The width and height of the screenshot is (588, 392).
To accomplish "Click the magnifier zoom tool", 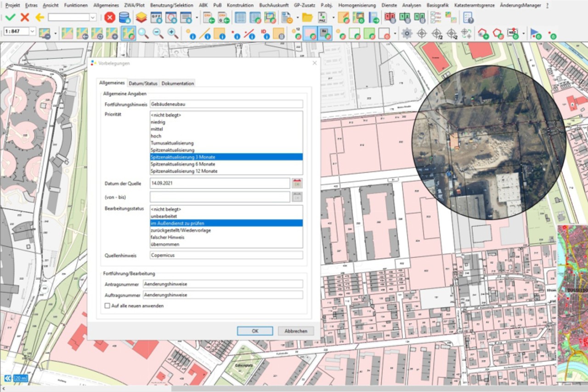I will 143,33.
